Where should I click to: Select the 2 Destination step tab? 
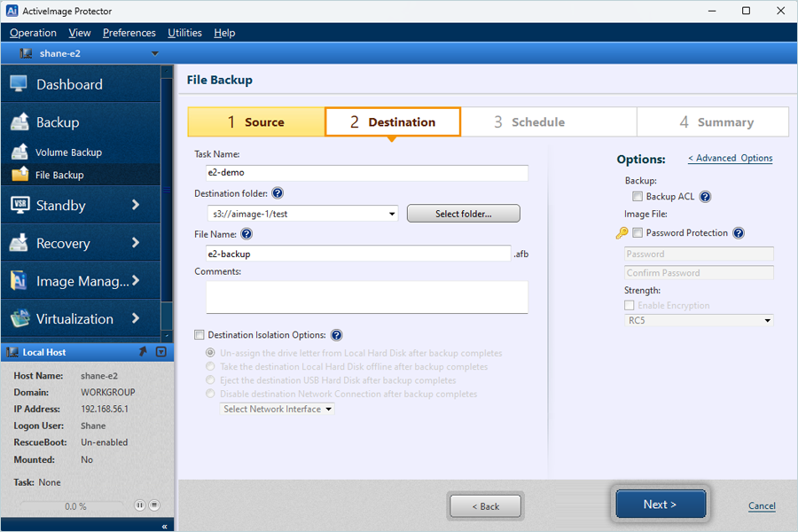pyautogui.click(x=393, y=121)
